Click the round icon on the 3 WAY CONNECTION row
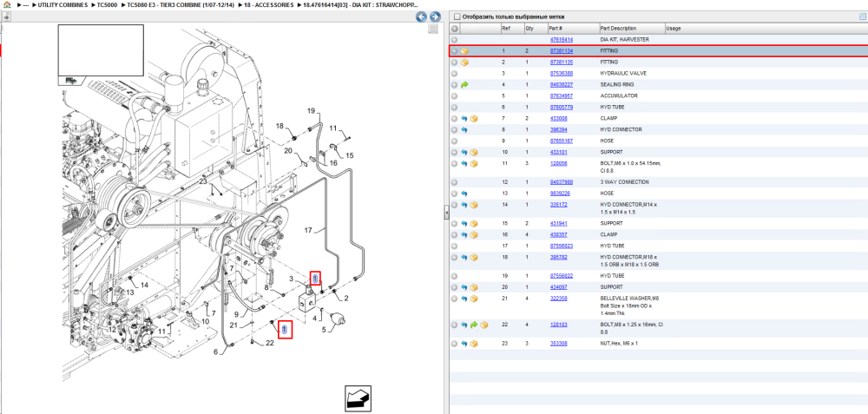This screenshot has height=414, width=868. tap(455, 182)
